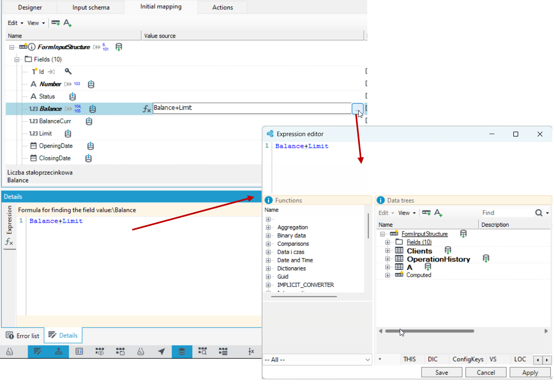
Task: Click the vertical scrollbar of Functions list
Action: pos(368,226)
